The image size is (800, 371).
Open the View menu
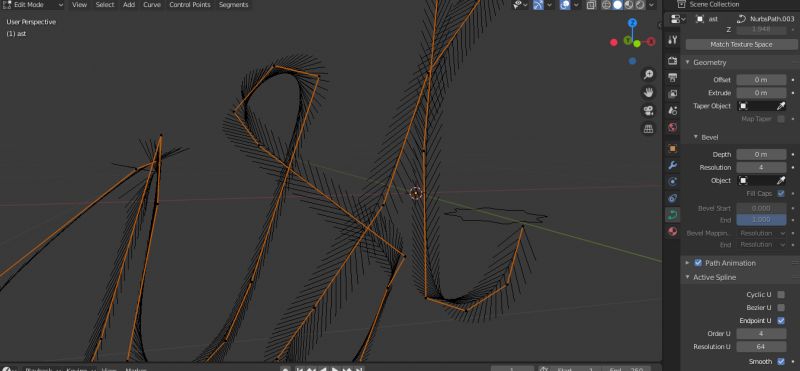(79, 5)
